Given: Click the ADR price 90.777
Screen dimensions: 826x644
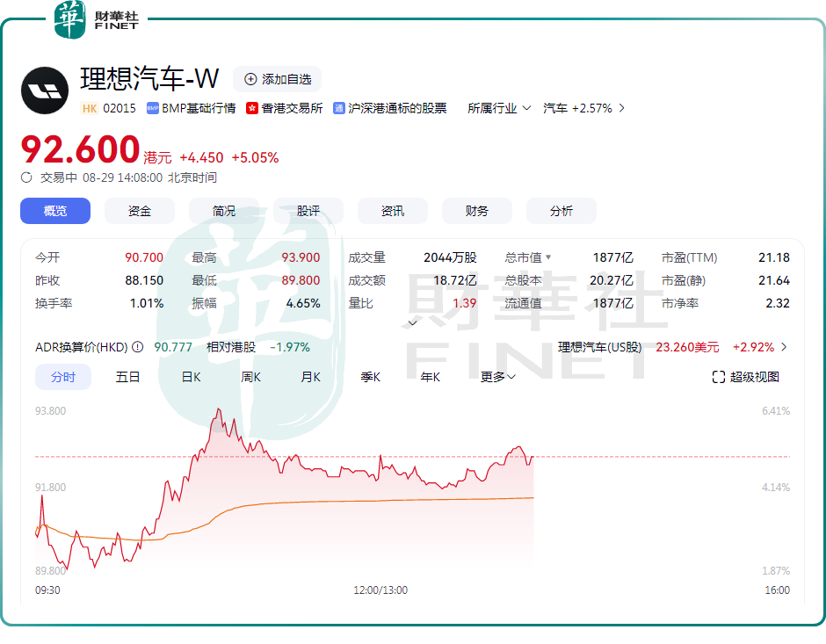Looking at the screenshot, I should click(173, 347).
